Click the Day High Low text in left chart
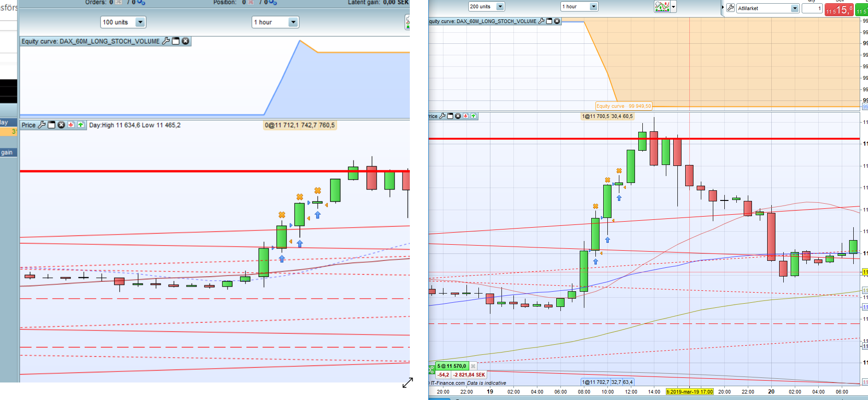Image resolution: width=868 pixels, height=400 pixels. coord(135,125)
